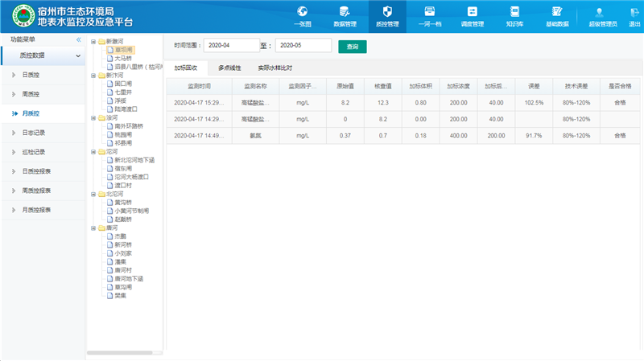Collapse the 新汴河 tree node toggle
The width and height of the screenshot is (644, 361).
pos(93,76)
